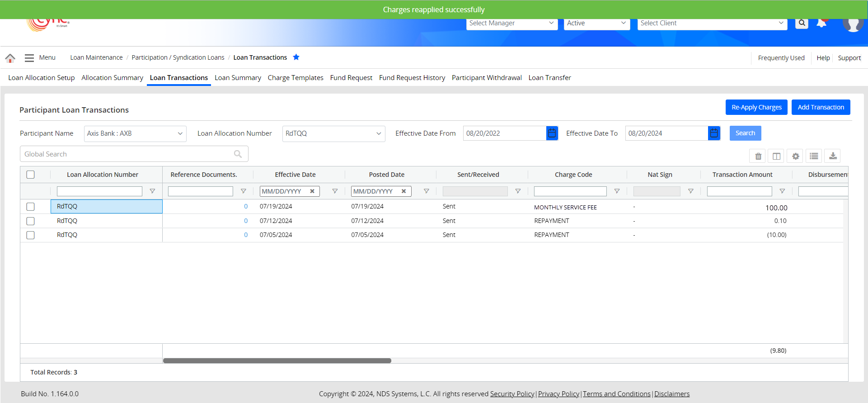Open the hamburger Menu icon

coord(29,58)
